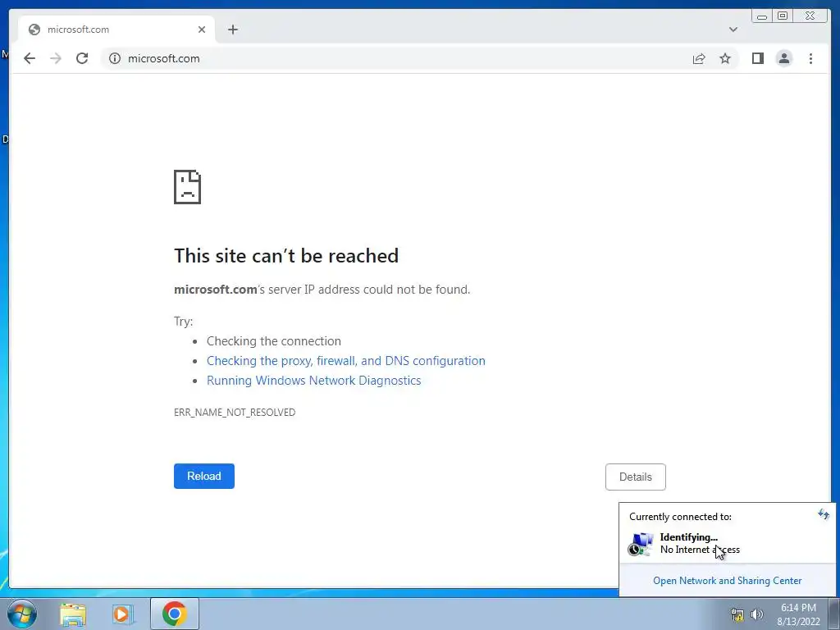Screen dimensions: 840x630
Task: Click Chrome icon in the taskbar
Action: click(x=174, y=614)
